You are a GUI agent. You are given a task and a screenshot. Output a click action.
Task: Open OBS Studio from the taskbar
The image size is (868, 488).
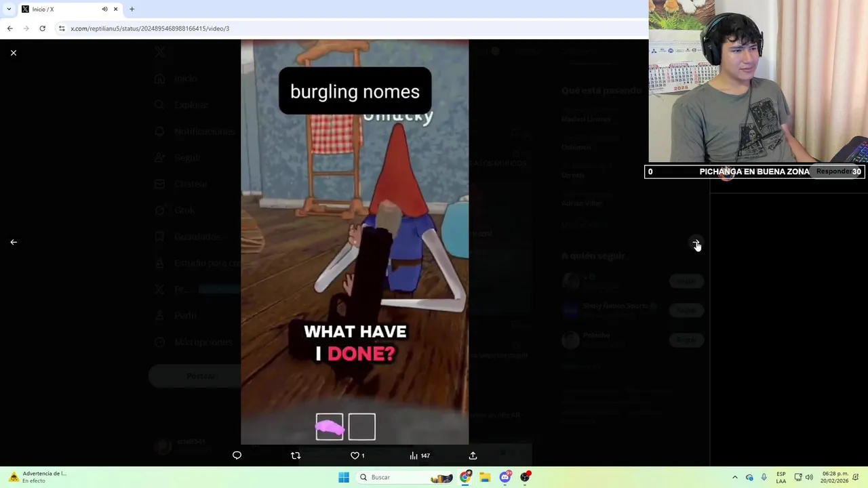(525, 477)
